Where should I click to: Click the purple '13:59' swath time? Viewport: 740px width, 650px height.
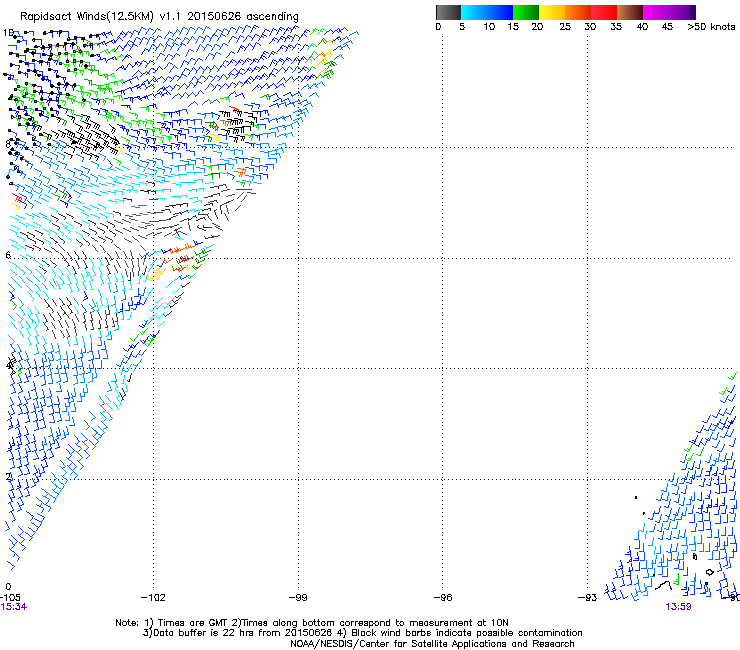pos(679,607)
